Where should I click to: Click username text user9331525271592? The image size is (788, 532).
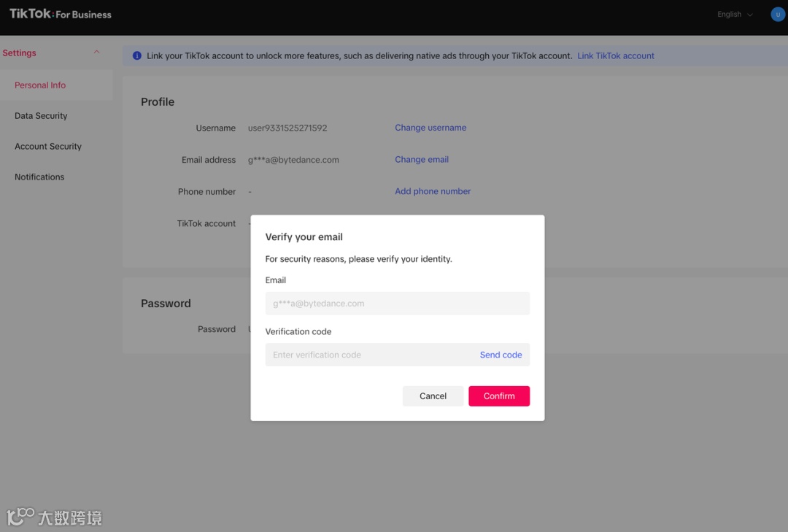tap(287, 128)
